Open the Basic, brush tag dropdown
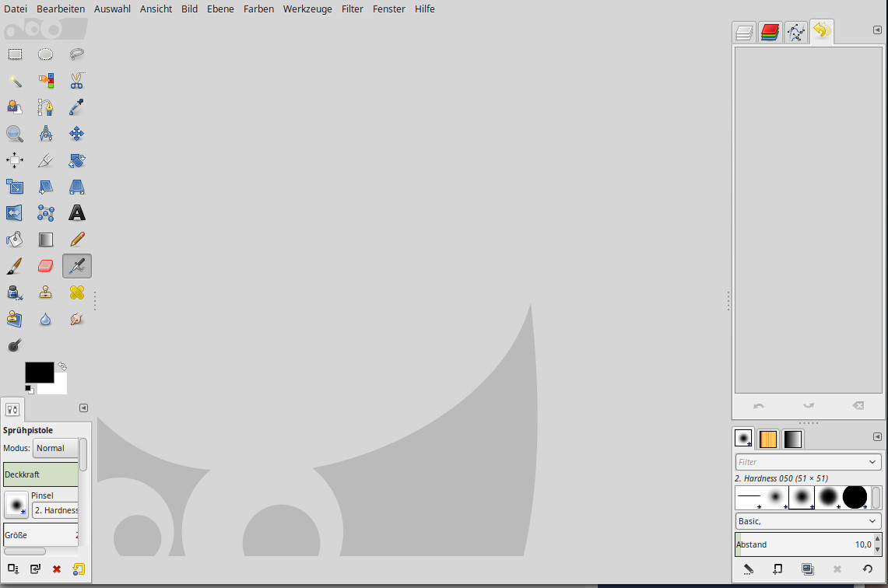This screenshot has width=888, height=588. pos(808,520)
